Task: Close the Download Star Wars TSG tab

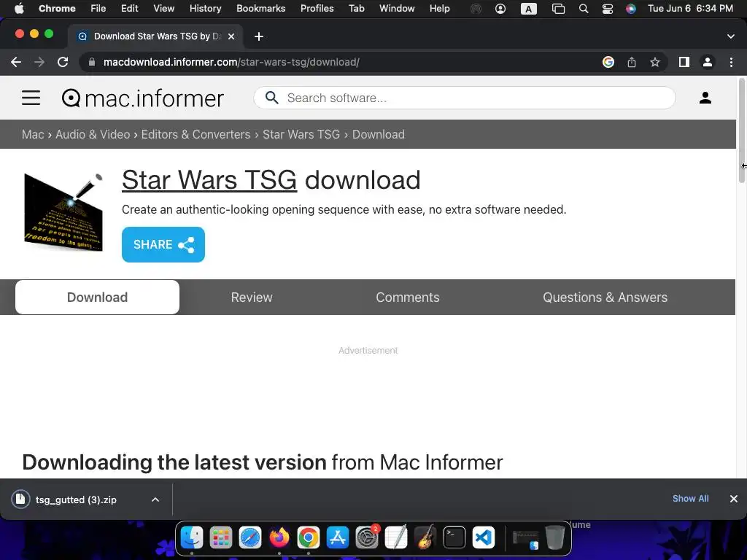Action: [231, 36]
